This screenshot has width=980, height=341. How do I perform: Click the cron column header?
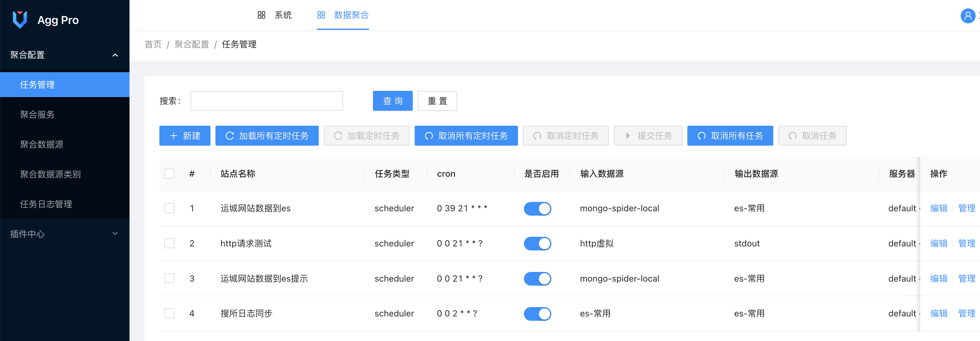tap(446, 174)
